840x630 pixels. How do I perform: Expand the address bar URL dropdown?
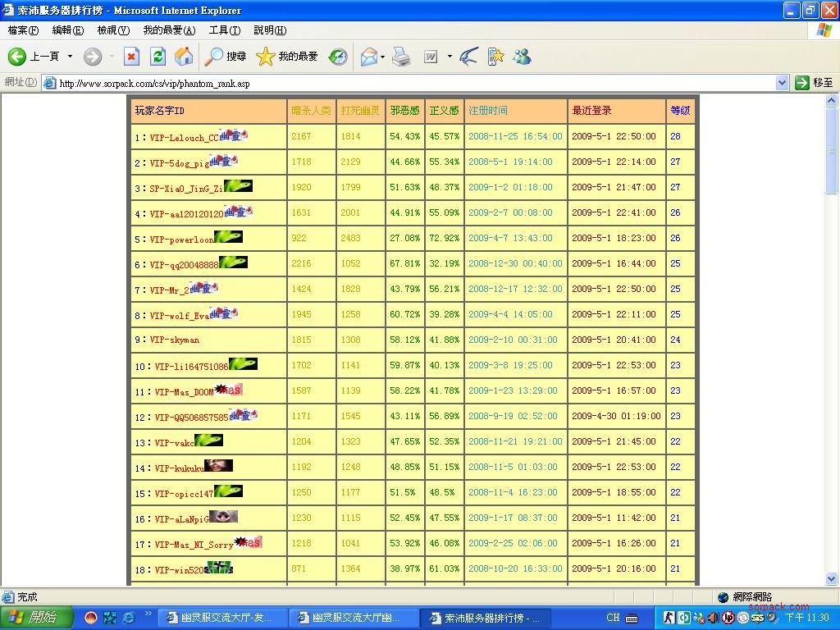pos(782,83)
